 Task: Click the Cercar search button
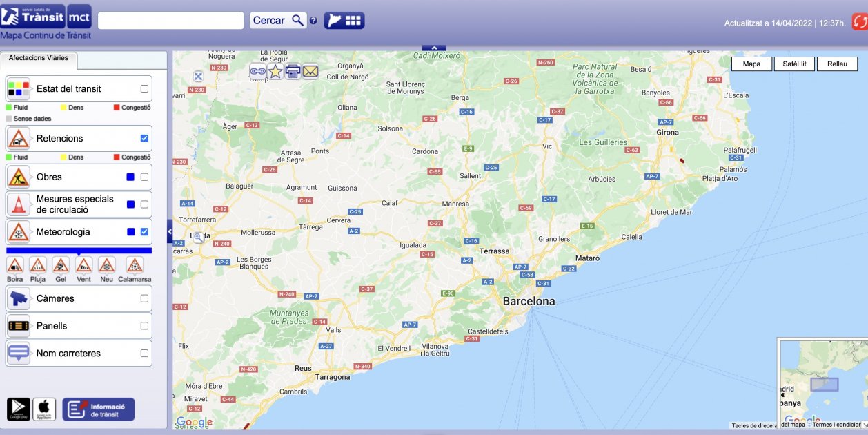point(277,20)
